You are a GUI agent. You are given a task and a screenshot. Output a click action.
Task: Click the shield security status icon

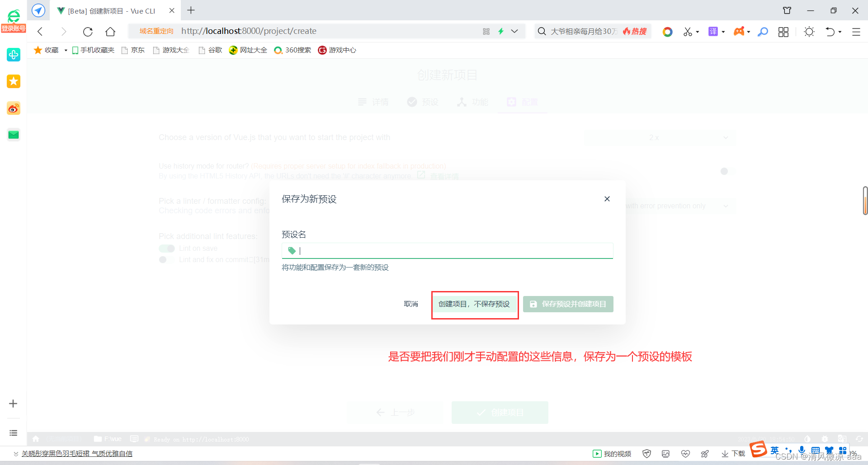tap(647, 454)
